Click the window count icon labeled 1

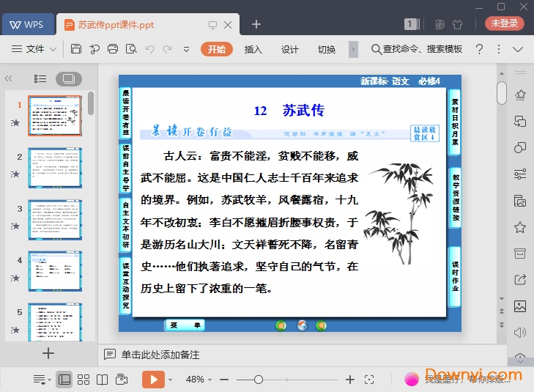(412, 24)
